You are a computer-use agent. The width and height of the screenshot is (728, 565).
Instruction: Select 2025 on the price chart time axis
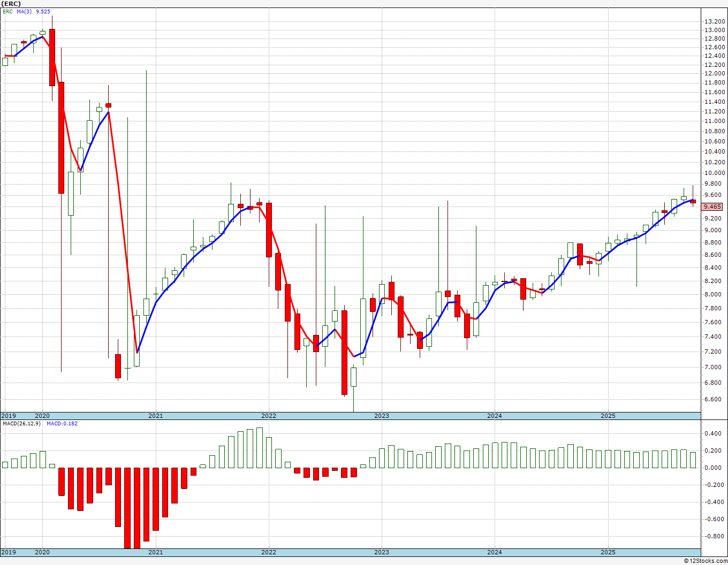pyautogui.click(x=608, y=416)
